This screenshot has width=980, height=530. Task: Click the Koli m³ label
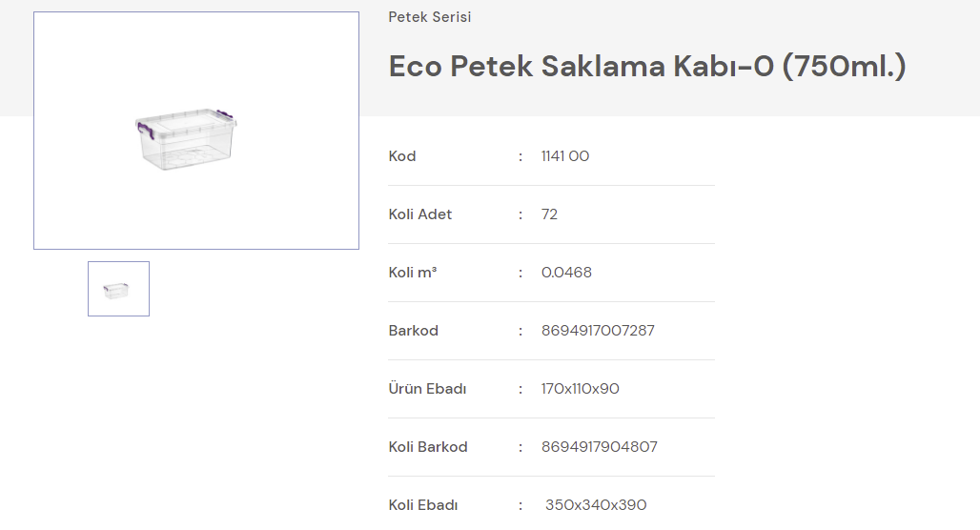tap(413, 273)
